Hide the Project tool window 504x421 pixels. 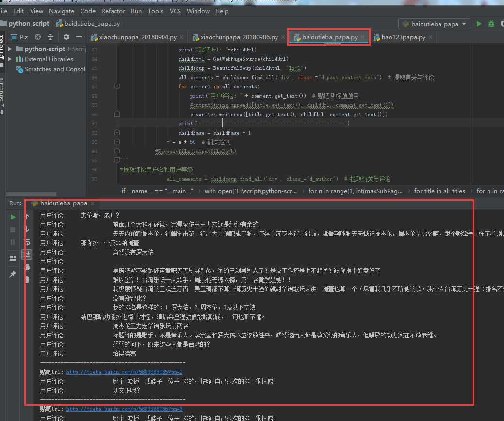79,37
